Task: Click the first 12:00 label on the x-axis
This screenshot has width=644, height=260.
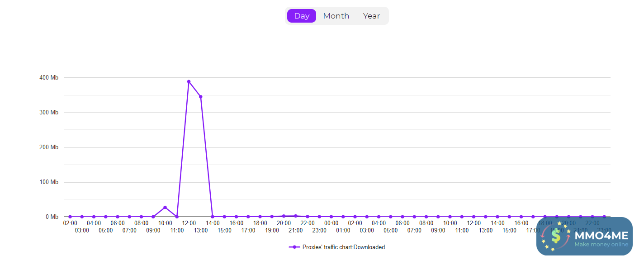Action: [189, 223]
